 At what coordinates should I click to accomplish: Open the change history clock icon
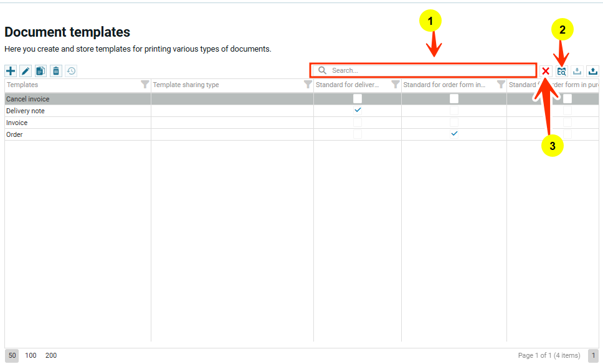72,71
